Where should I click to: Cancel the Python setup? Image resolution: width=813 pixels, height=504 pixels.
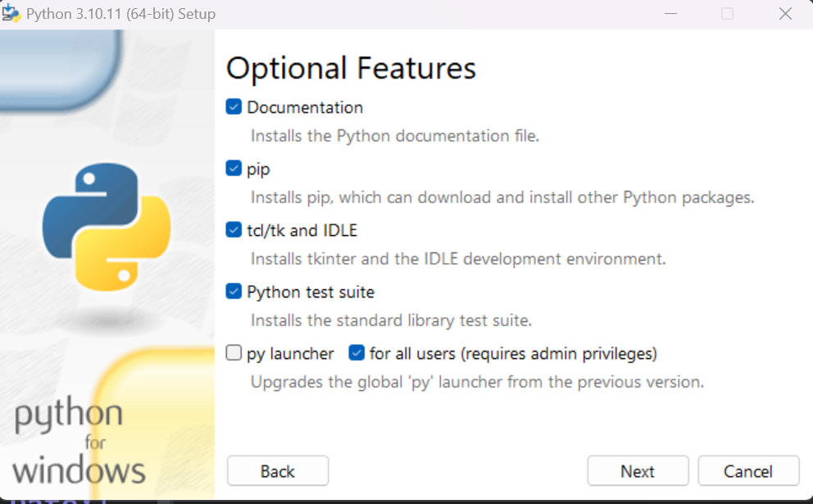point(748,471)
